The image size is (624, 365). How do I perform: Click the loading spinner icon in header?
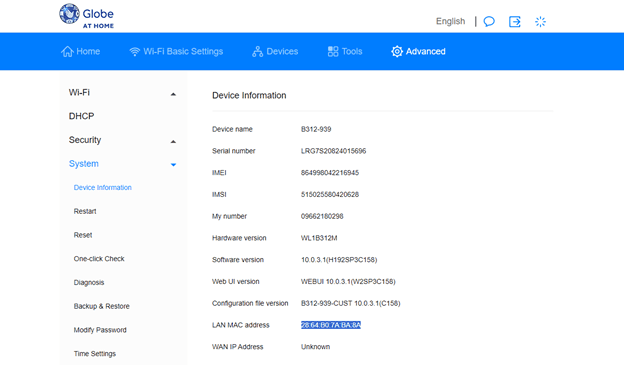pyautogui.click(x=540, y=21)
